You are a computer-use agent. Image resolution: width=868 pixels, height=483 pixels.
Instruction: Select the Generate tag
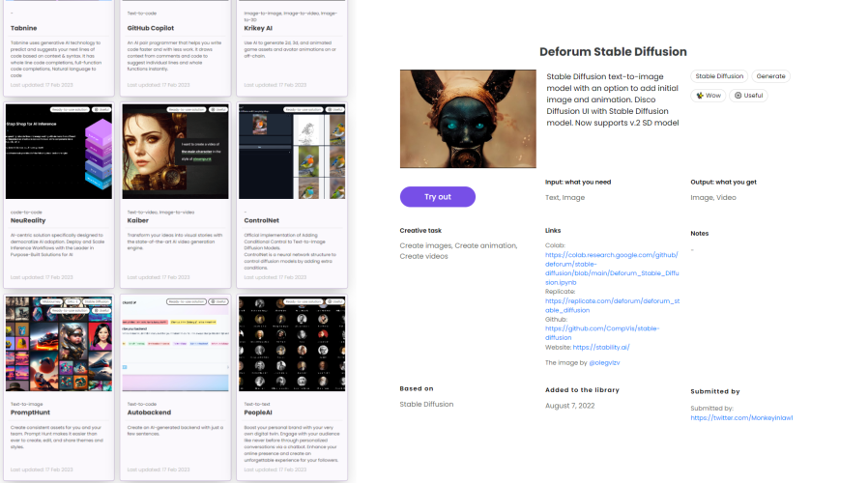pos(770,76)
